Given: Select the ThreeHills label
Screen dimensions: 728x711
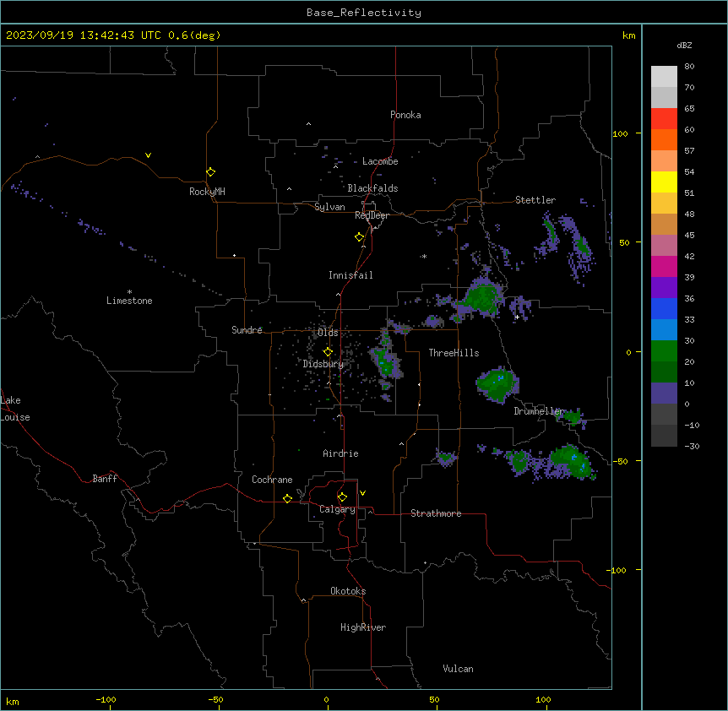Looking at the screenshot, I should (454, 353).
